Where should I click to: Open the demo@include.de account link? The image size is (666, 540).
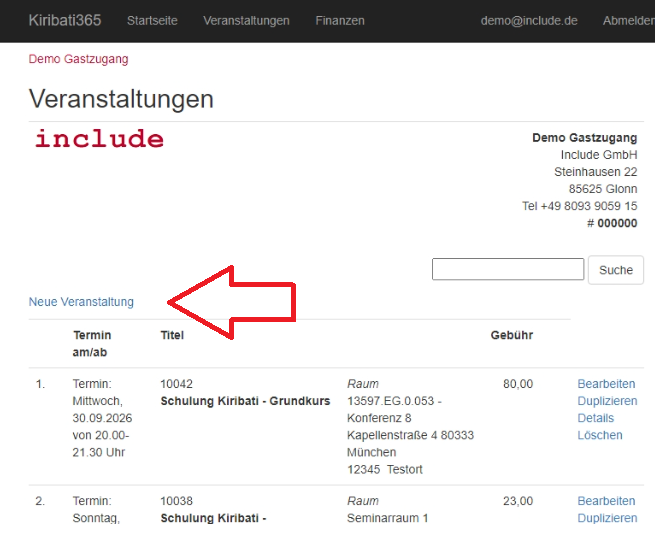[529, 20]
